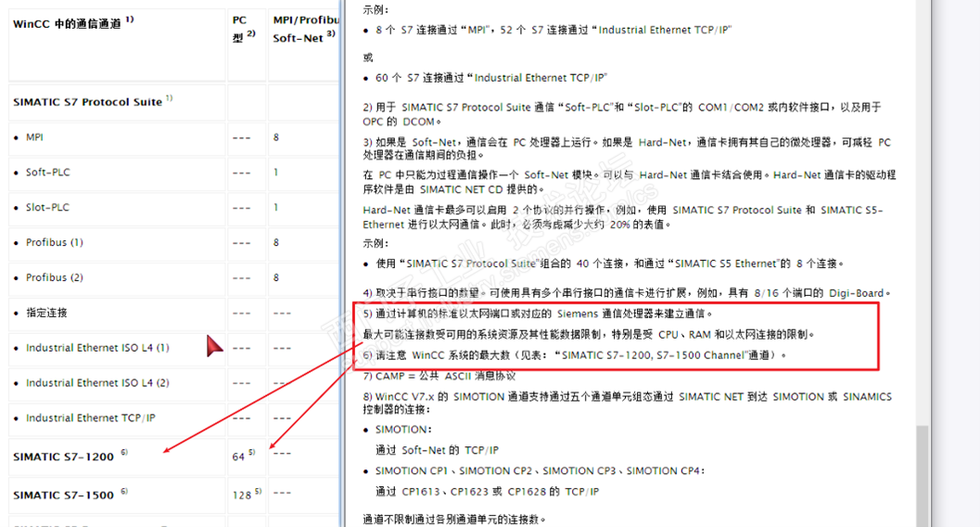Click the sentence starting "最大可能连接数受可用的系统资源"

[590, 334]
